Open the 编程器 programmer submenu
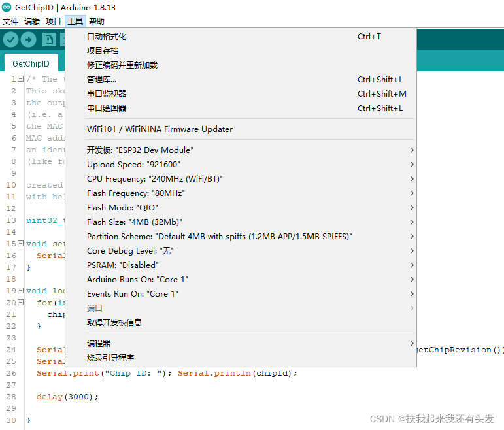 tap(241, 344)
